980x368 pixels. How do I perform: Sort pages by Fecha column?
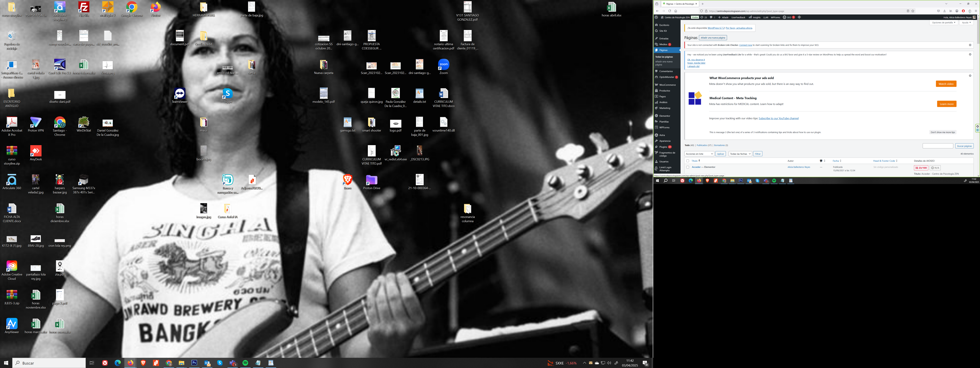click(837, 161)
